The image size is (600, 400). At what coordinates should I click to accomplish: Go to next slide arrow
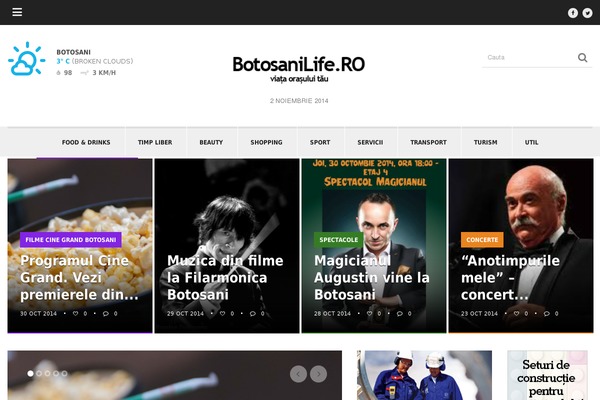click(x=318, y=374)
